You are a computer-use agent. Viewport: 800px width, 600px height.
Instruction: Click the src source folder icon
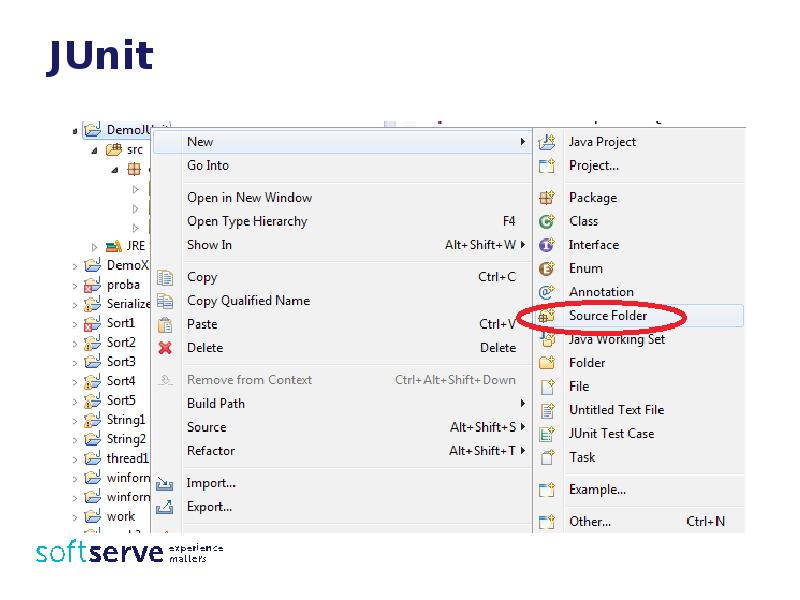click(114, 150)
